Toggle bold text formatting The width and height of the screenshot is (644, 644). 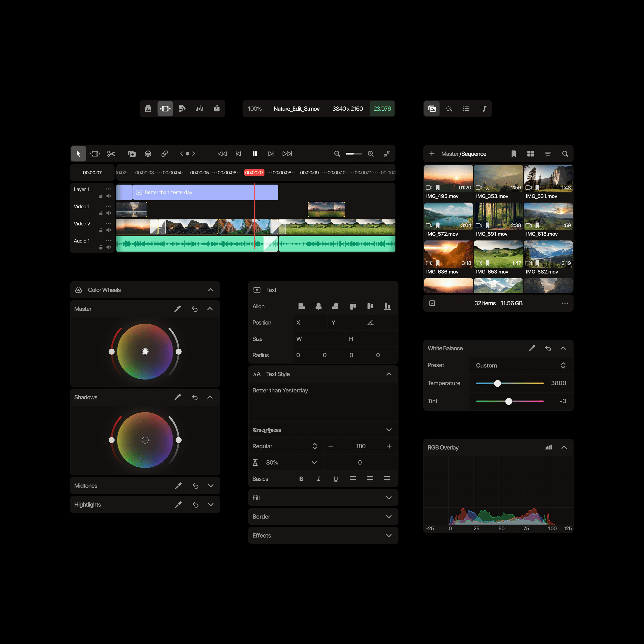pos(301,479)
